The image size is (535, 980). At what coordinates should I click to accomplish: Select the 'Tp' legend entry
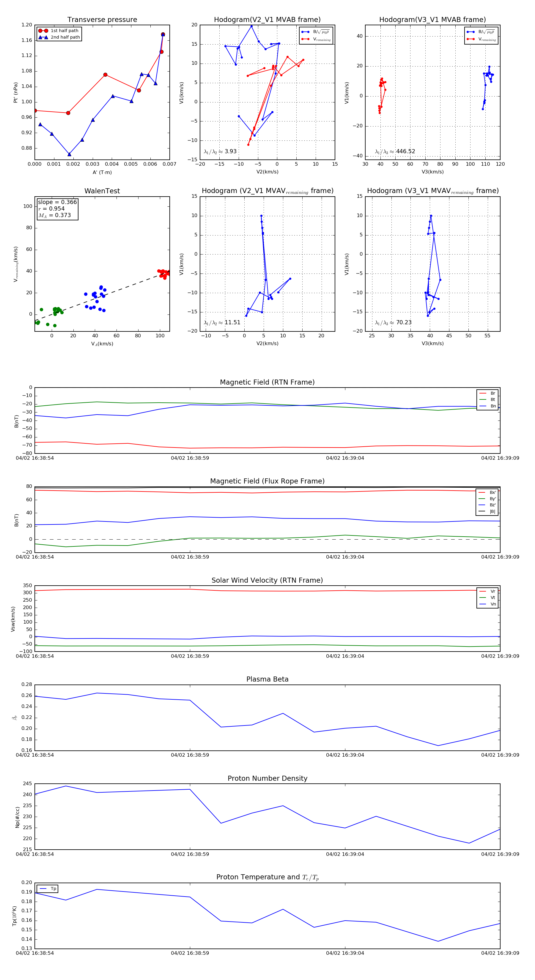pyautogui.click(x=48, y=889)
